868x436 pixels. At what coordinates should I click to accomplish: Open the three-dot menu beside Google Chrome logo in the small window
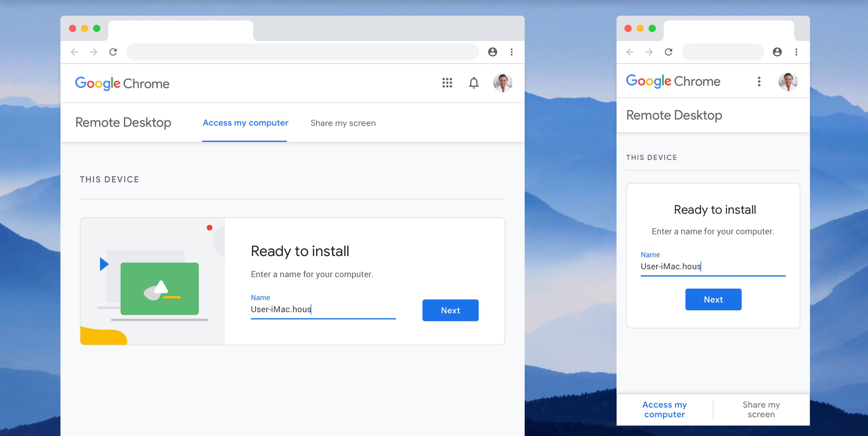tap(759, 81)
